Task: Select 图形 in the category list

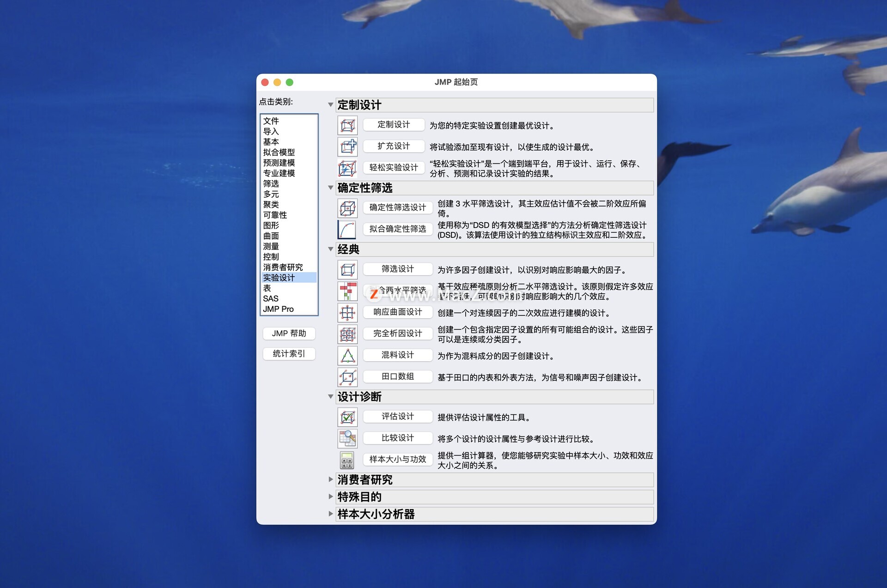Action: click(289, 226)
